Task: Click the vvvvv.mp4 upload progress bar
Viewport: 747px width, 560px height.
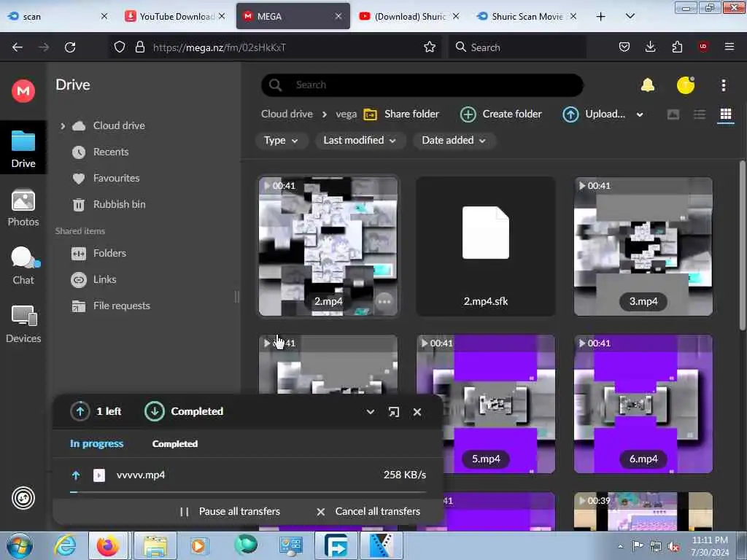Action: point(248,492)
